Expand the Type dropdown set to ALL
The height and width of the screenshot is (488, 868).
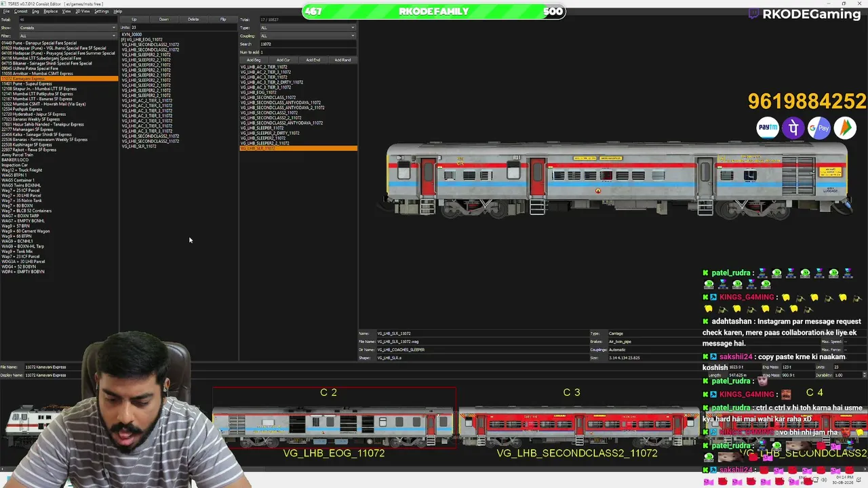(307, 28)
